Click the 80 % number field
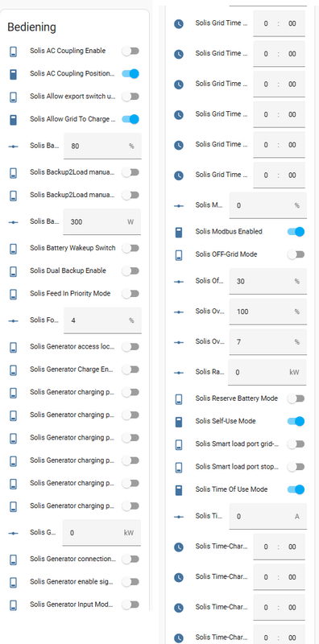 point(102,146)
